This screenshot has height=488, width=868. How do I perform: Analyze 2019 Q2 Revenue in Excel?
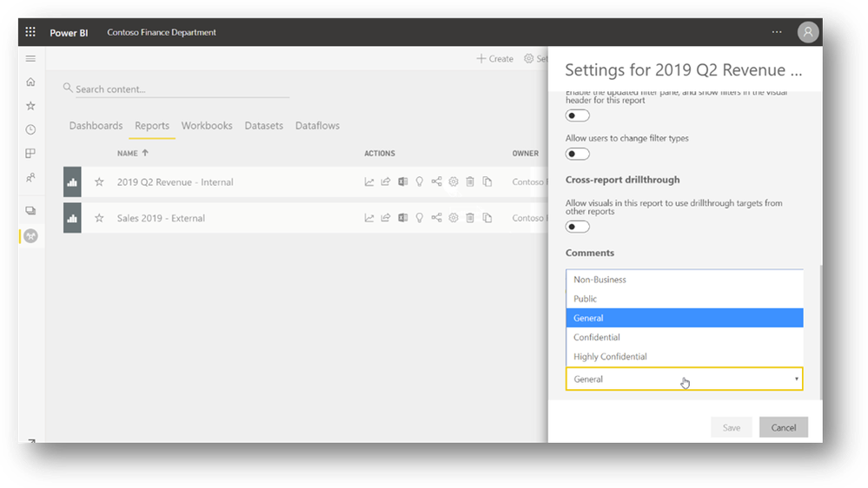pos(403,182)
